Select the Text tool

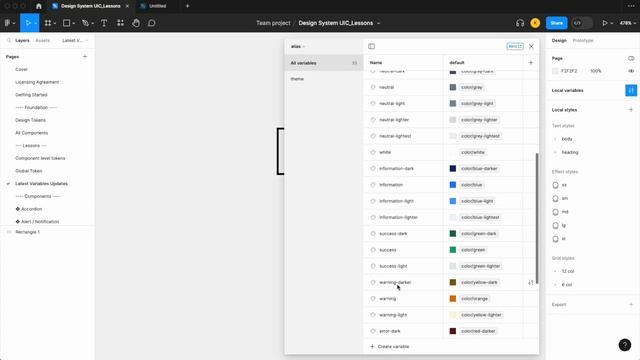click(104, 23)
